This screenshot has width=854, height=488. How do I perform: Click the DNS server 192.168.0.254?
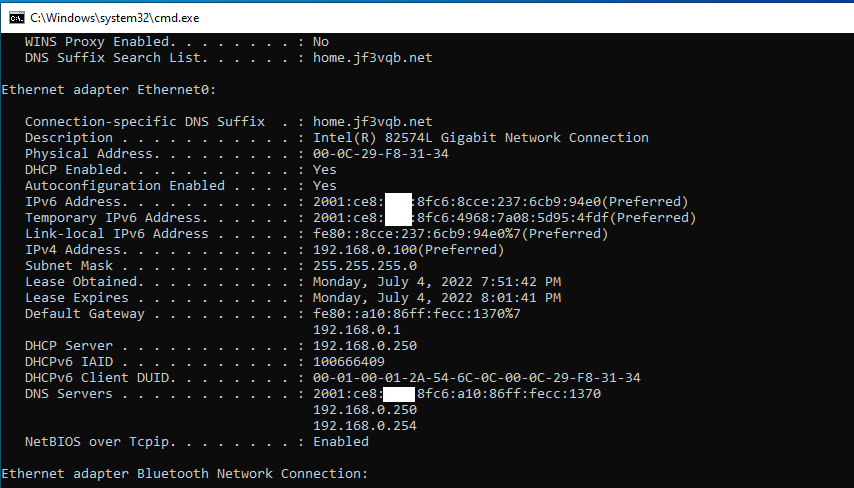coord(365,426)
